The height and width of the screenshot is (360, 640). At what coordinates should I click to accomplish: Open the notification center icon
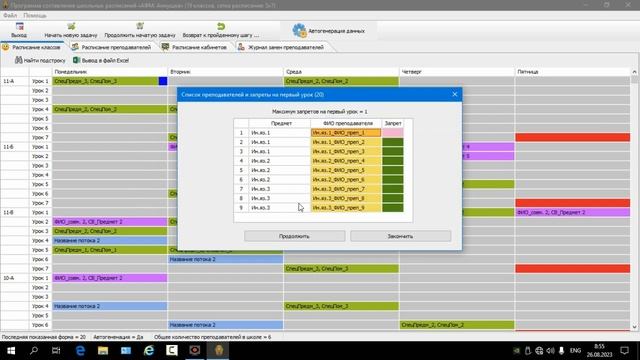click(624, 351)
